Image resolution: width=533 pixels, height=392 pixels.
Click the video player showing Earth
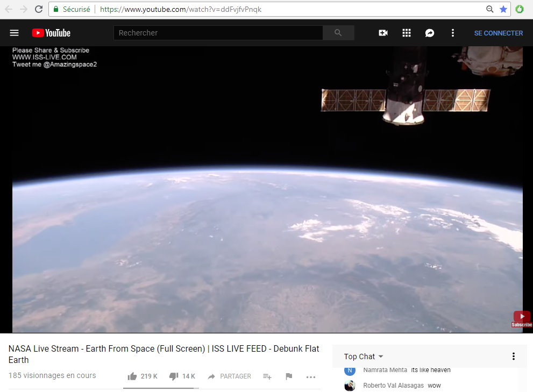pyautogui.click(x=267, y=189)
